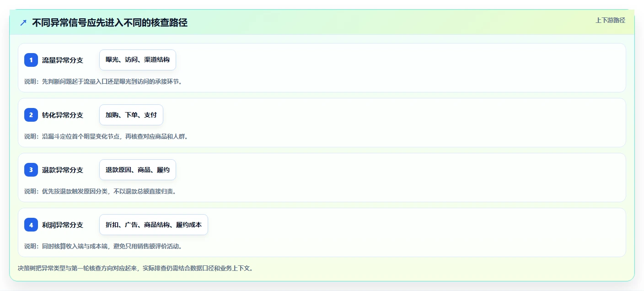Click the note starting 说明：同时核算收入端与成本端
This screenshot has height=291, width=644.
pyautogui.click(x=103, y=246)
